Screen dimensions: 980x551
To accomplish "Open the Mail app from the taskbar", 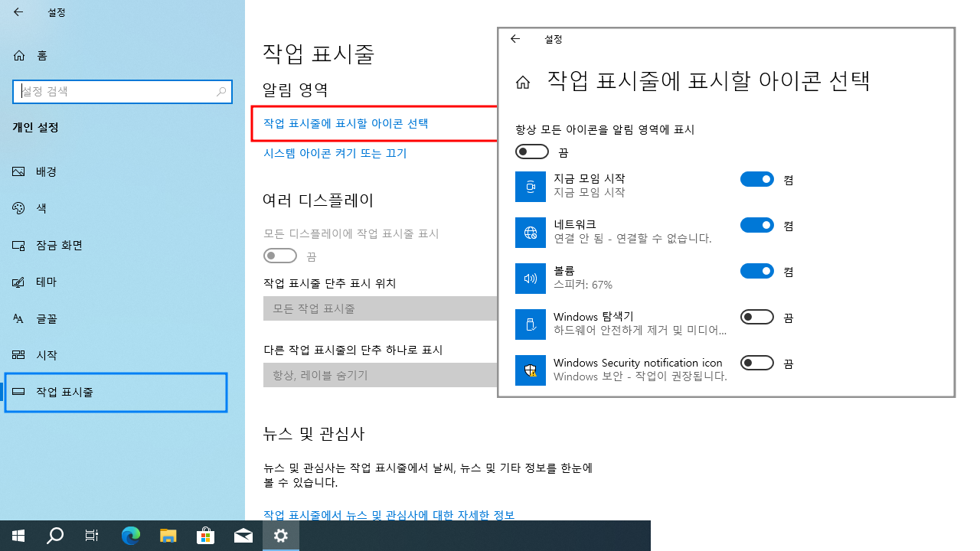I will 243,536.
